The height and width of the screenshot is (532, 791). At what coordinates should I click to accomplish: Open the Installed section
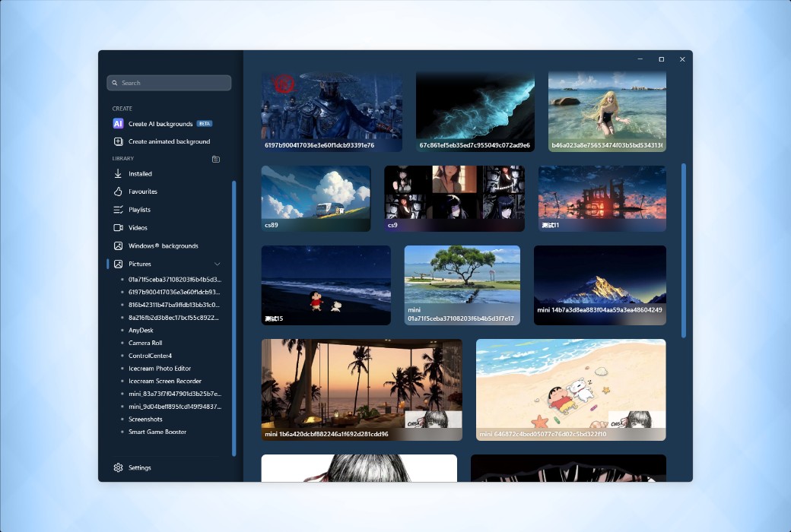140,173
